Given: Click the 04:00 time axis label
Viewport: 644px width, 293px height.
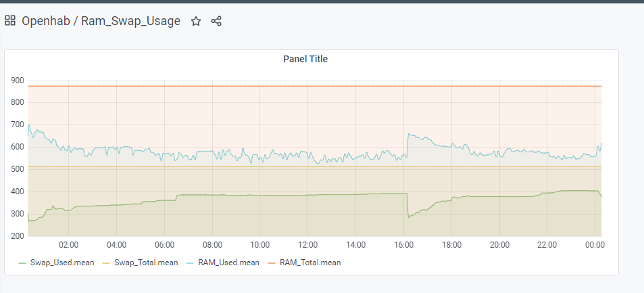Looking at the screenshot, I should pyautogui.click(x=116, y=245).
